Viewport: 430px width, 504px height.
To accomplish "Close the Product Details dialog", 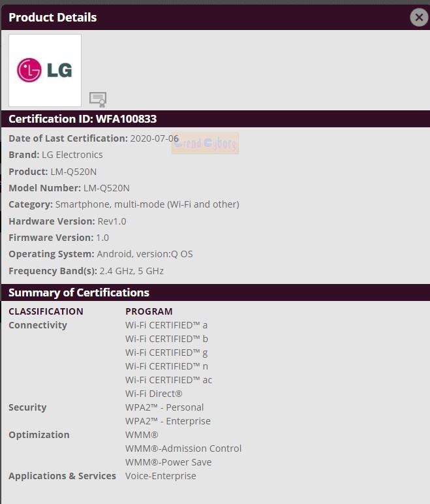I will coord(419,18).
